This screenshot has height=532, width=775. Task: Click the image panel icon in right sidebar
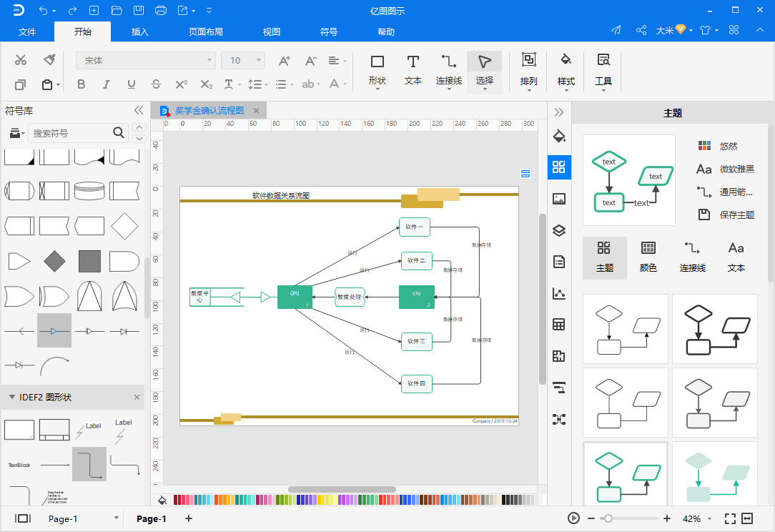coord(559,199)
